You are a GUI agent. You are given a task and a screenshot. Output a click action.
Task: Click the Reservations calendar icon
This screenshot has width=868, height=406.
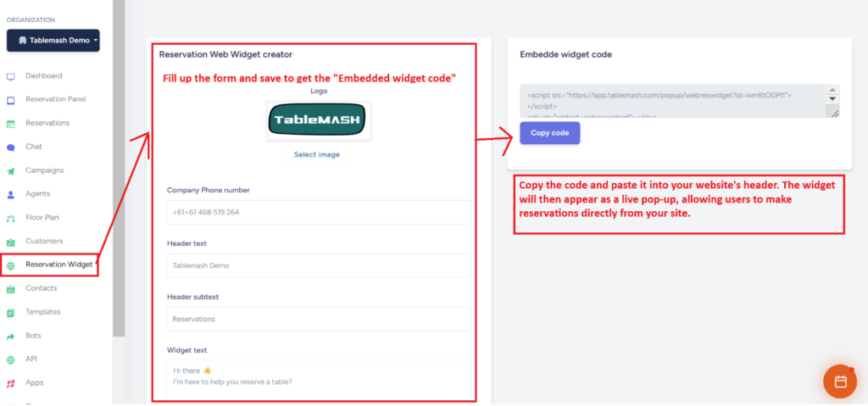11,124
